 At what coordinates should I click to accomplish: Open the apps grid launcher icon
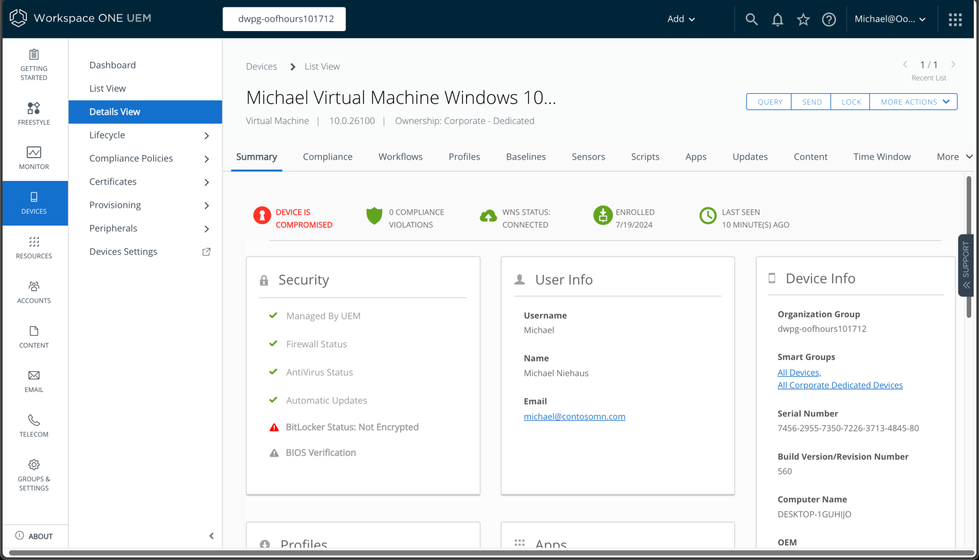pyautogui.click(x=955, y=20)
